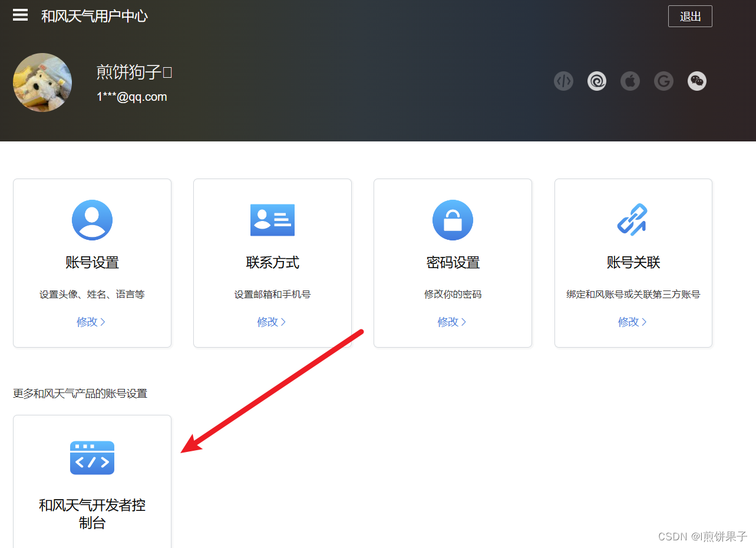Open the hamburger menu icon
This screenshot has width=756, height=548.
pos(20,15)
